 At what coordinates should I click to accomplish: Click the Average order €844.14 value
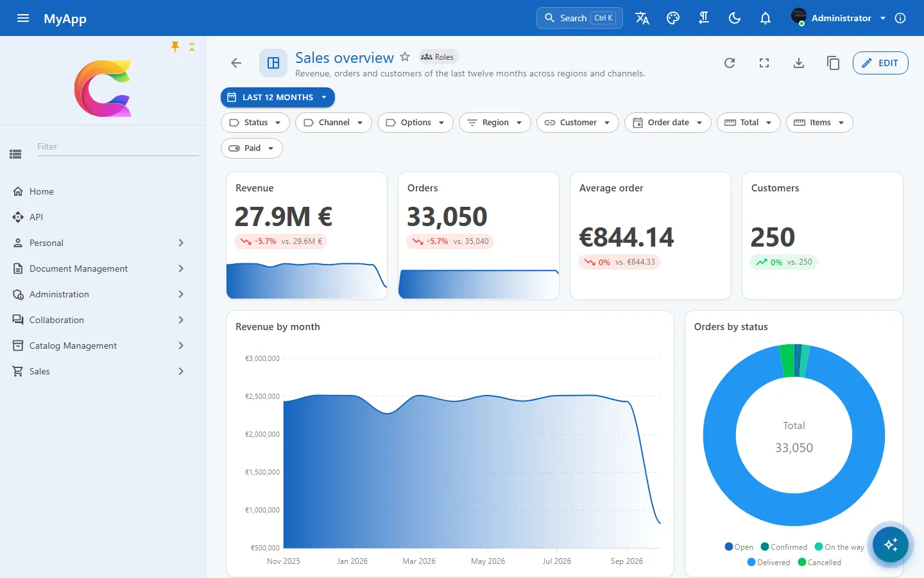pyautogui.click(x=626, y=238)
